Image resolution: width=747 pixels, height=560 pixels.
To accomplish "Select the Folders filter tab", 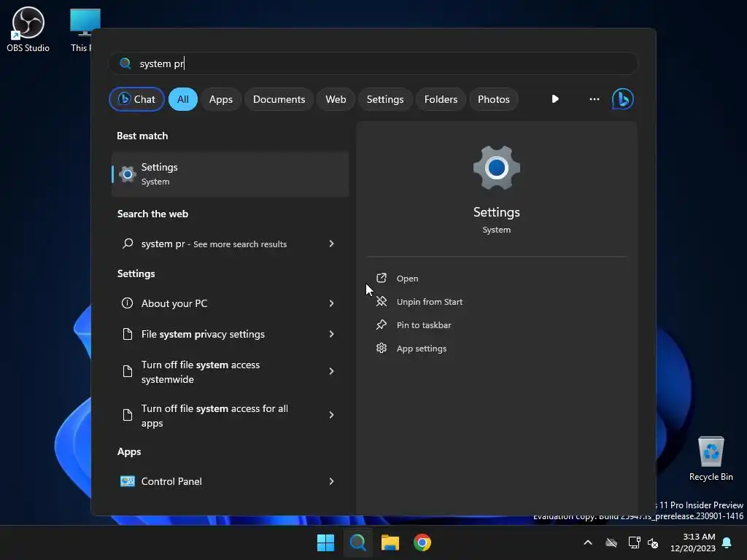I will [x=441, y=99].
